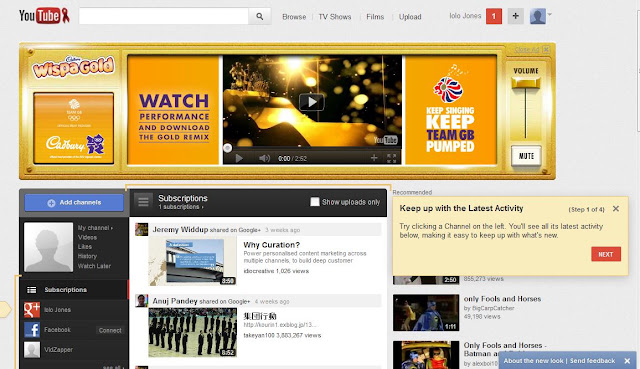Click the Iolo Jones username in header
This screenshot has height=369, width=640.
pos(465,16)
